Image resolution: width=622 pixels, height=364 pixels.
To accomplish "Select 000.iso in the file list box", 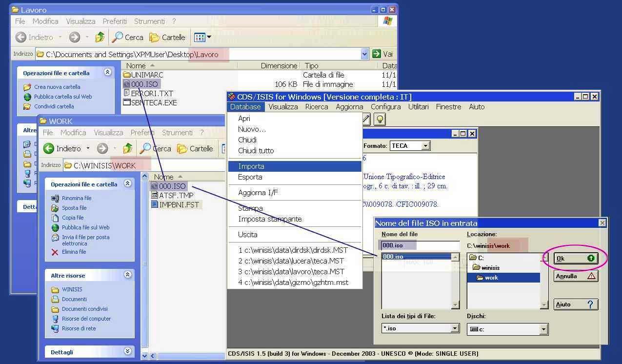I will pos(416,257).
